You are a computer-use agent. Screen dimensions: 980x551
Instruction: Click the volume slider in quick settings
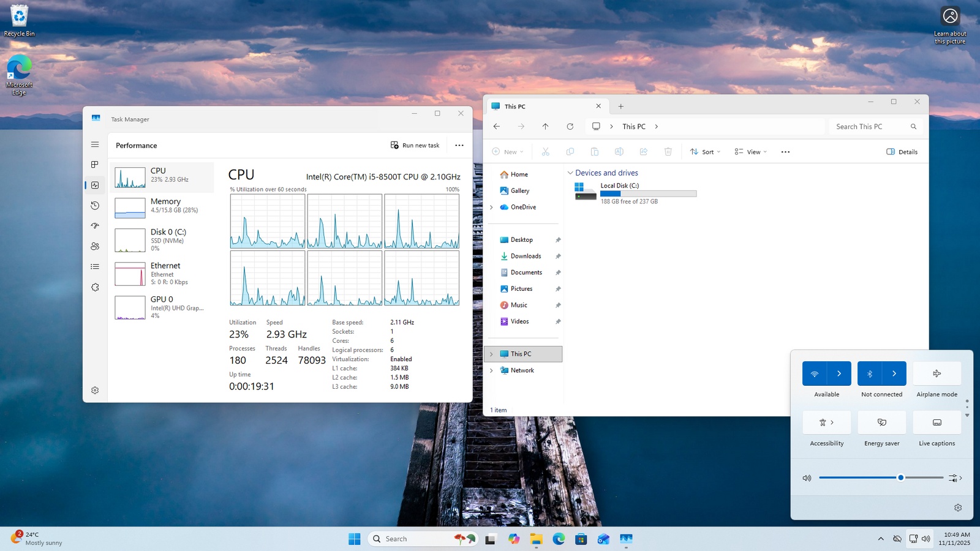[881, 478]
